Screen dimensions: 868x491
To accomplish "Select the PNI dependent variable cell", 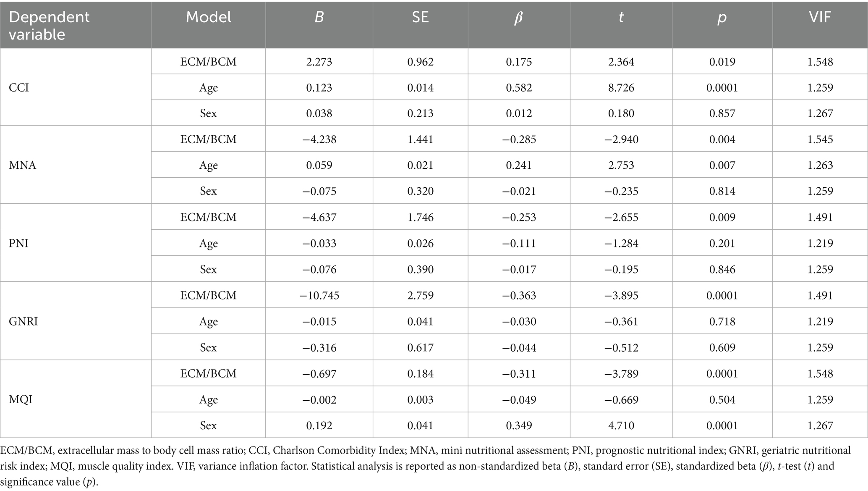I will (19, 243).
